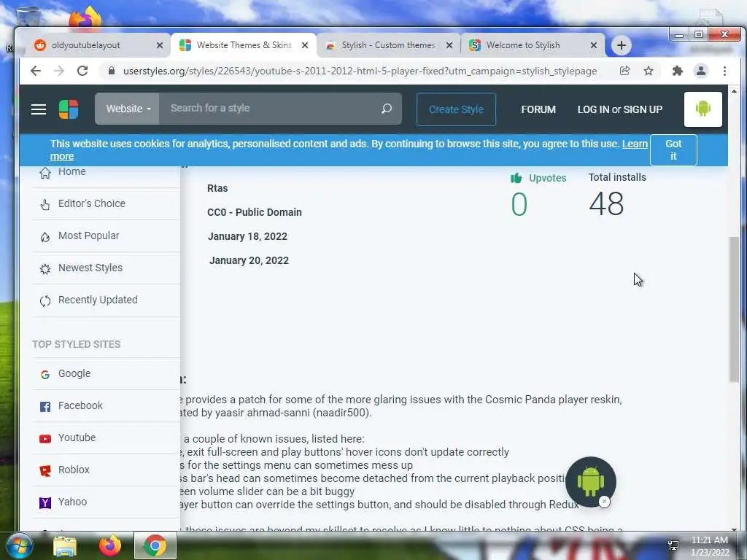This screenshot has width=747, height=560.
Task: Click the Editor's Choice hand icon
Action: (44, 204)
